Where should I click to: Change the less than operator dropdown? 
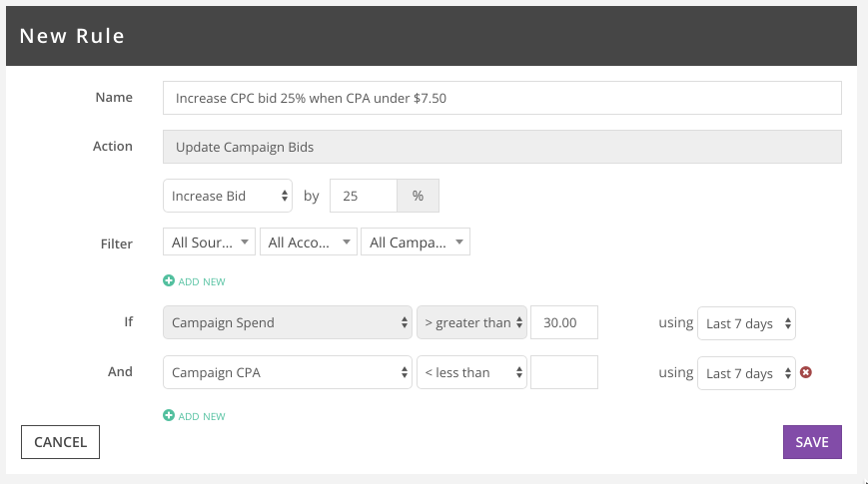point(471,372)
